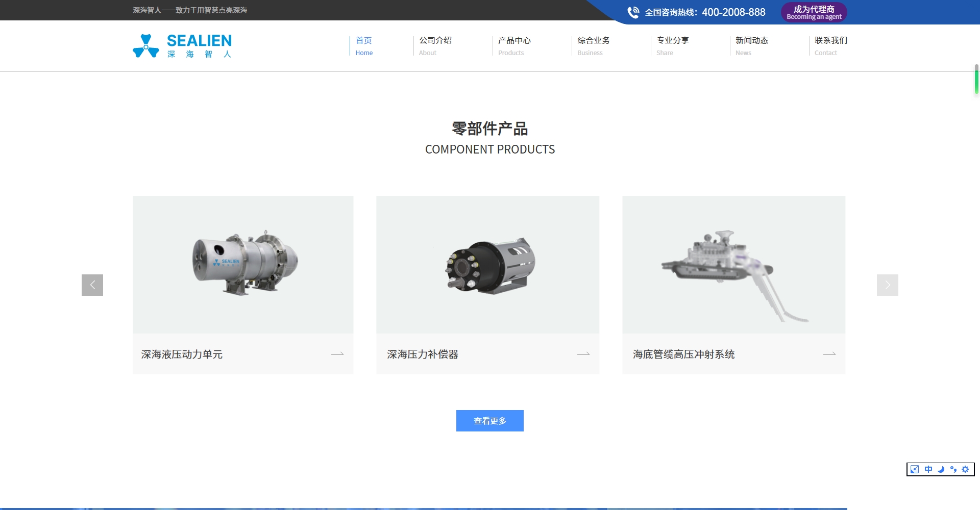Open the 公司介绍 About page
The width and height of the screenshot is (980, 510).
coord(435,45)
